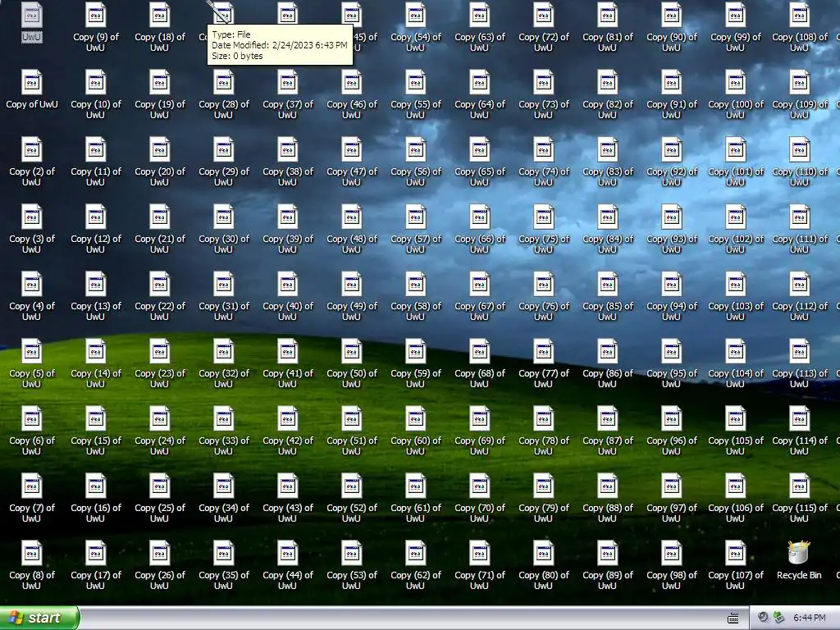Image resolution: width=840 pixels, height=630 pixels.
Task: Select Copy (58) of UwU icon
Action: pos(415,284)
